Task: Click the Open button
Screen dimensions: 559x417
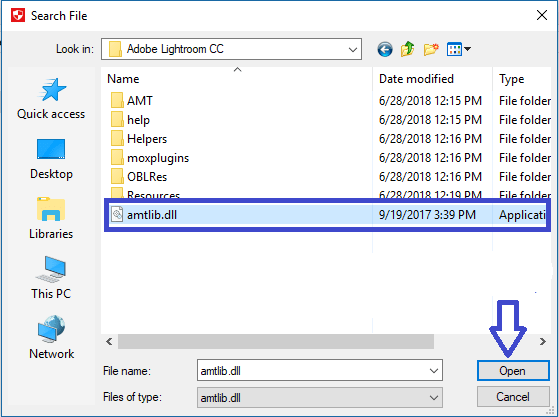Action: pos(513,371)
